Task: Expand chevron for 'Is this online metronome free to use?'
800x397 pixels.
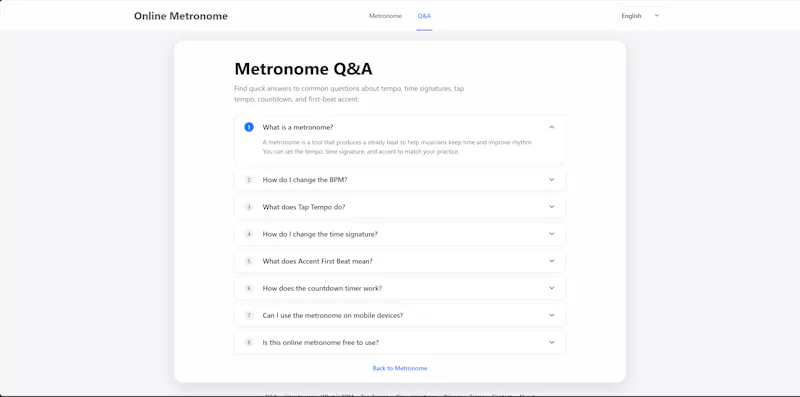Action: 552,342
